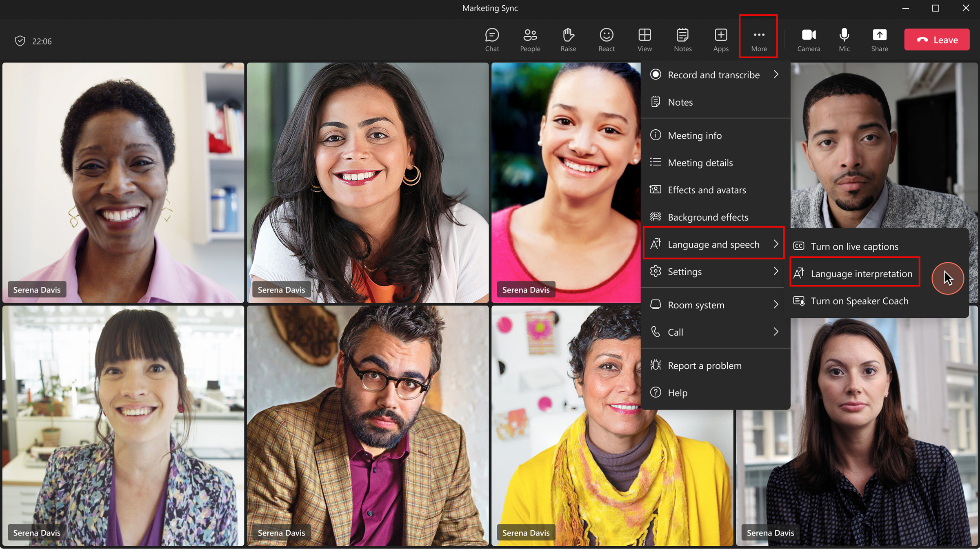Turn on Speaker Coach
The height and width of the screenshot is (549, 980).
[x=859, y=301]
